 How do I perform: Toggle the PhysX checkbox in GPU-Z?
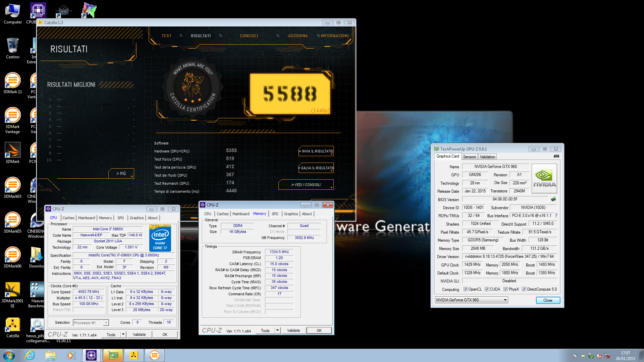505,289
